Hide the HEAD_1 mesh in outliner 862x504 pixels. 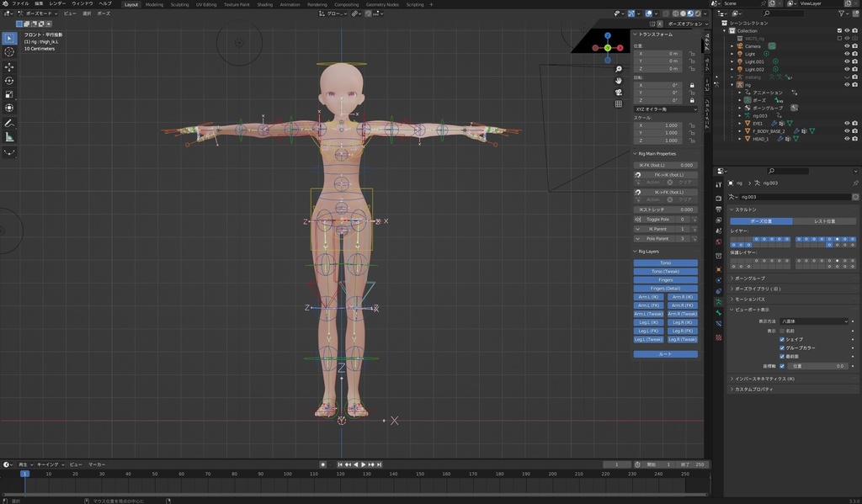(847, 139)
